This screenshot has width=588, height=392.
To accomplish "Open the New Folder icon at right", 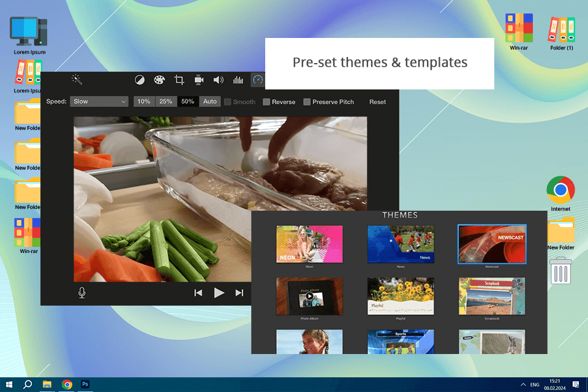I will pyautogui.click(x=561, y=233).
